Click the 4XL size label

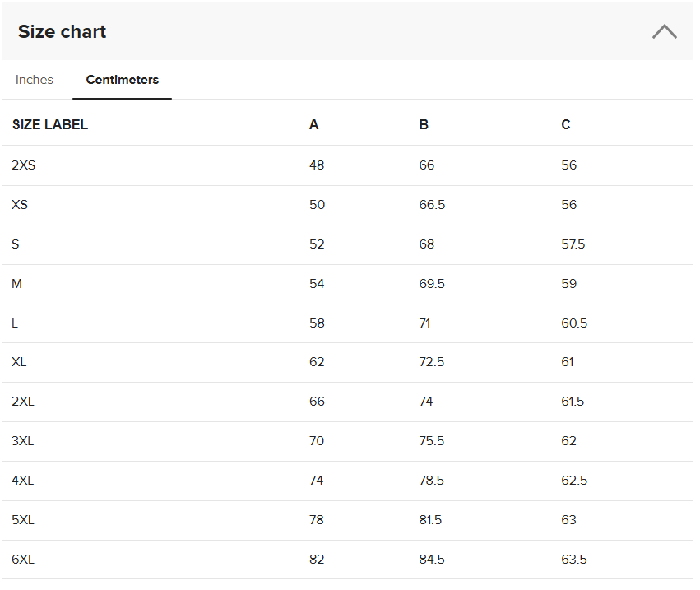click(23, 481)
